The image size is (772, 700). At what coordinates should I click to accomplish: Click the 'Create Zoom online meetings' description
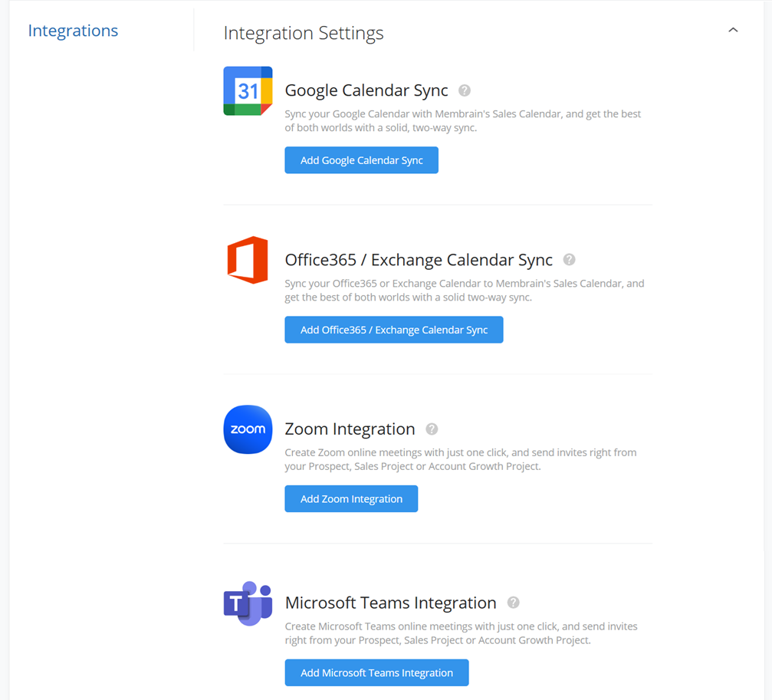[x=460, y=459]
